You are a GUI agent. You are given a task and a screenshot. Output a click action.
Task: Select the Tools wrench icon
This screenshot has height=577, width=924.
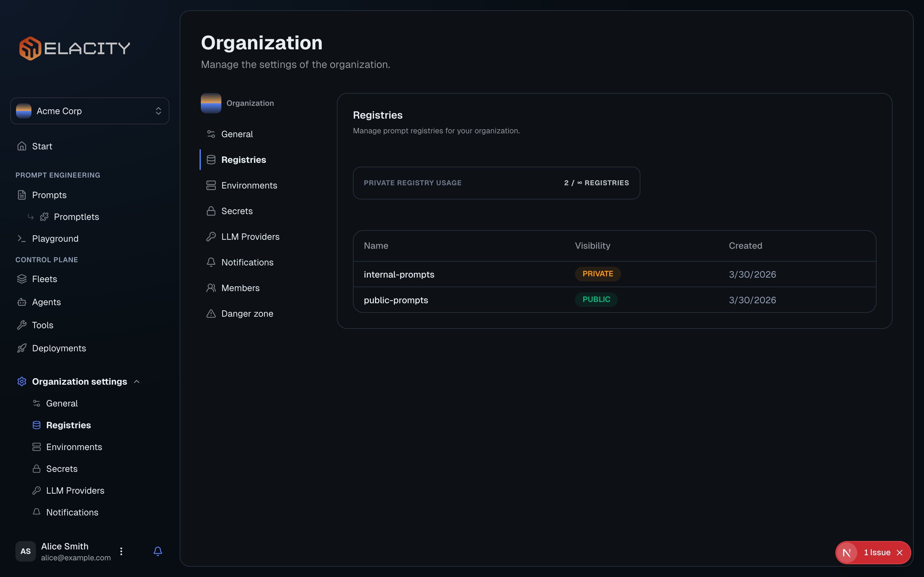[x=22, y=325]
